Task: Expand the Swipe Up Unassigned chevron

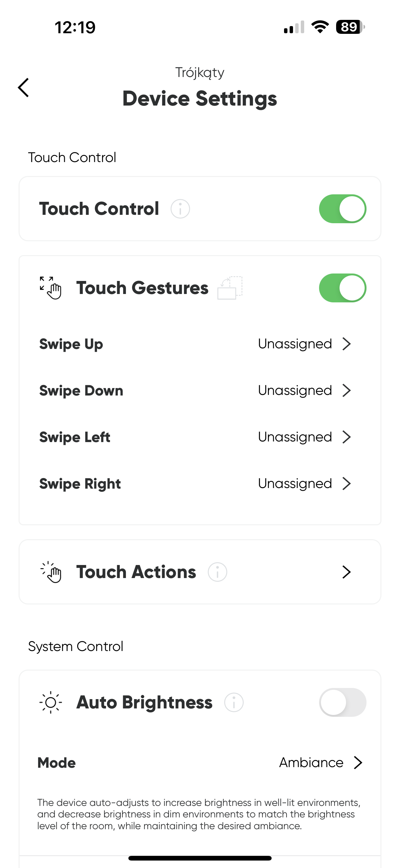Action: [x=347, y=344]
